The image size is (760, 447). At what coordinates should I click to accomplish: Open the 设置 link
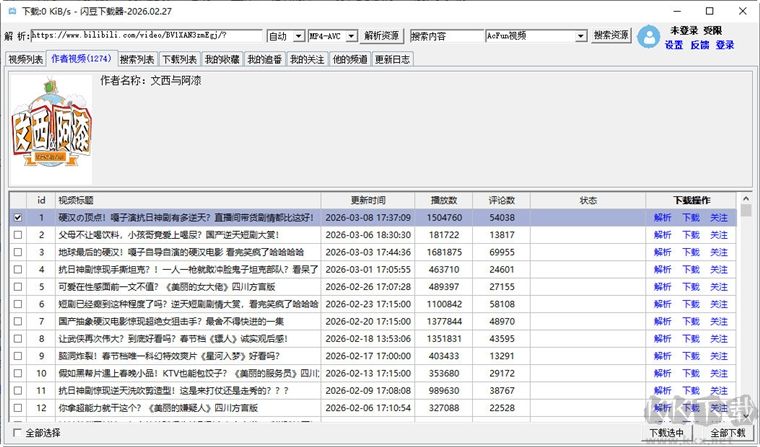coord(674,45)
